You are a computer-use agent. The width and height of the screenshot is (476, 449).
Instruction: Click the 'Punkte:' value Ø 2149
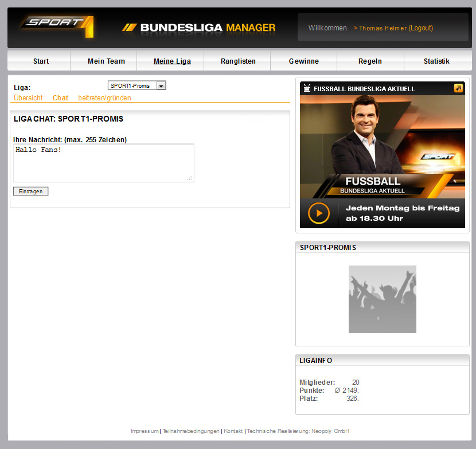347,391
